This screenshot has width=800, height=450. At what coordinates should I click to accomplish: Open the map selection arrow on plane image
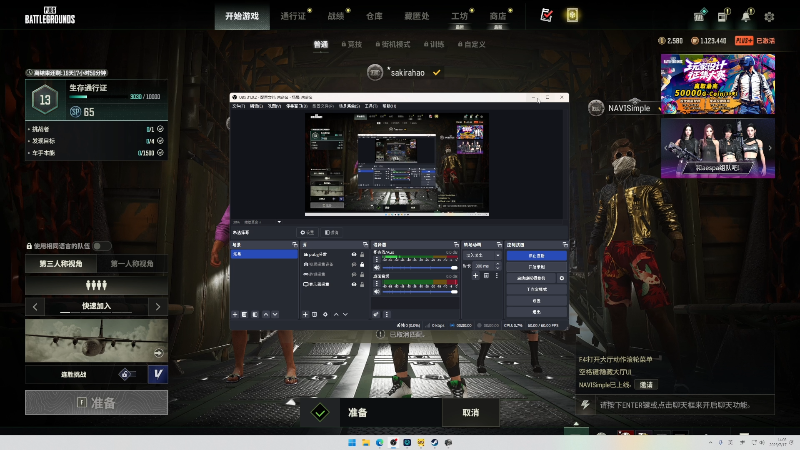(x=158, y=353)
